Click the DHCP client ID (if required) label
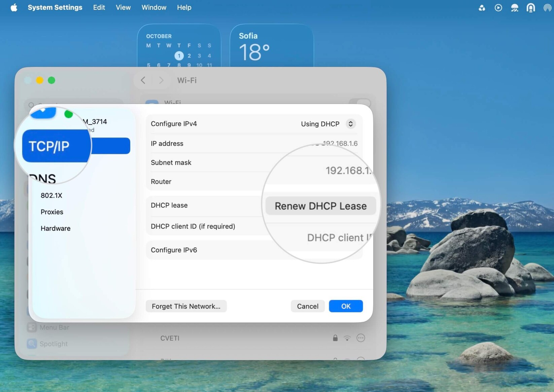 pos(193,226)
